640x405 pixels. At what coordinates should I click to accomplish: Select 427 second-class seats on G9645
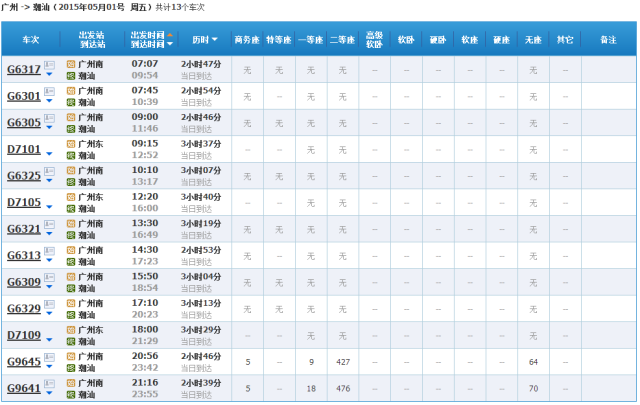tap(343, 362)
